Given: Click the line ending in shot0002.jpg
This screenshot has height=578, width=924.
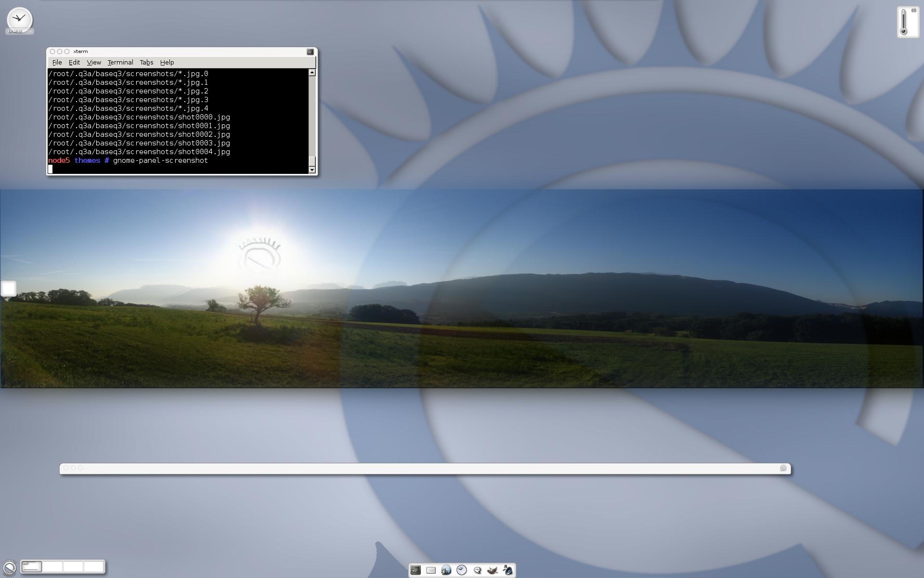Looking at the screenshot, I should [139, 134].
